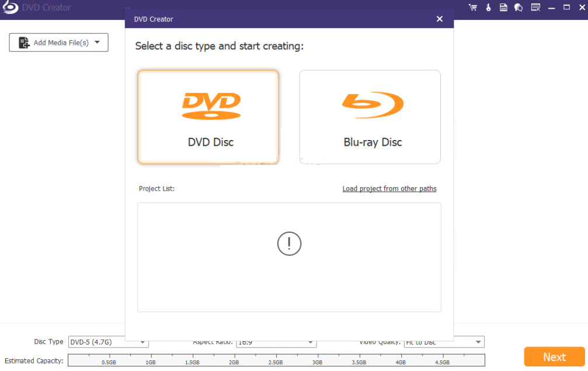Click the '4.5GB' capacity mark label
This screenshot has height=371, width=588.
tap(443, 362)
